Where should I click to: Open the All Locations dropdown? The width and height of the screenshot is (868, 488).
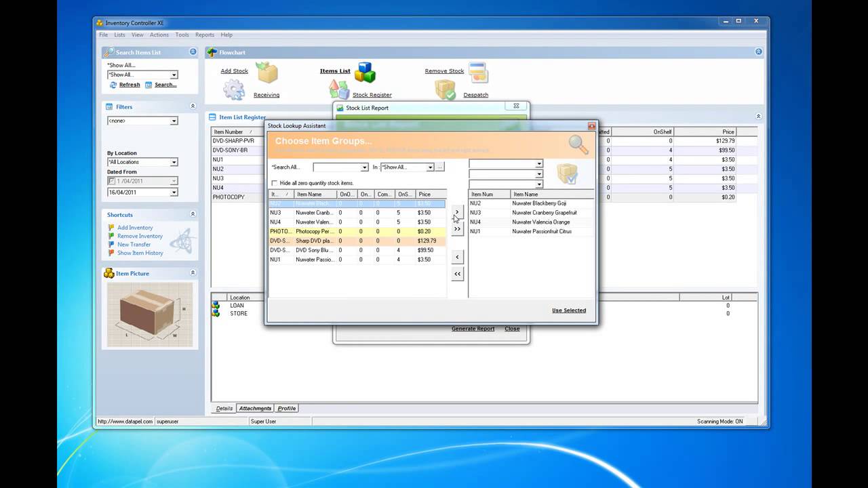click(x=174, y=162)
